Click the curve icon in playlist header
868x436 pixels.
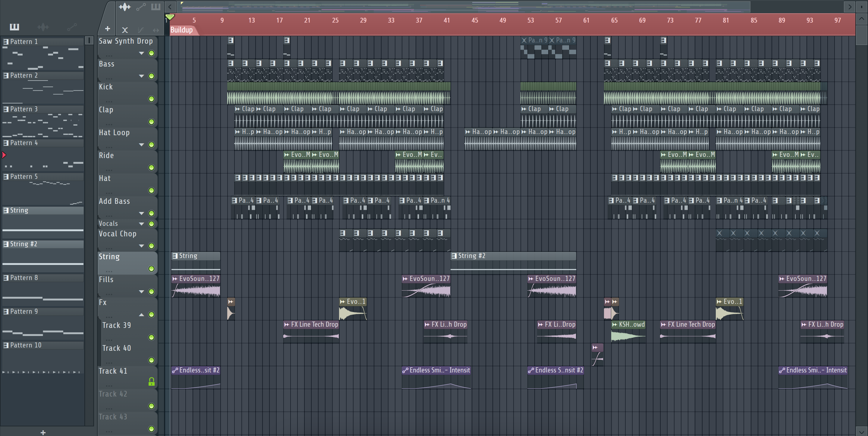pos(140,30)
